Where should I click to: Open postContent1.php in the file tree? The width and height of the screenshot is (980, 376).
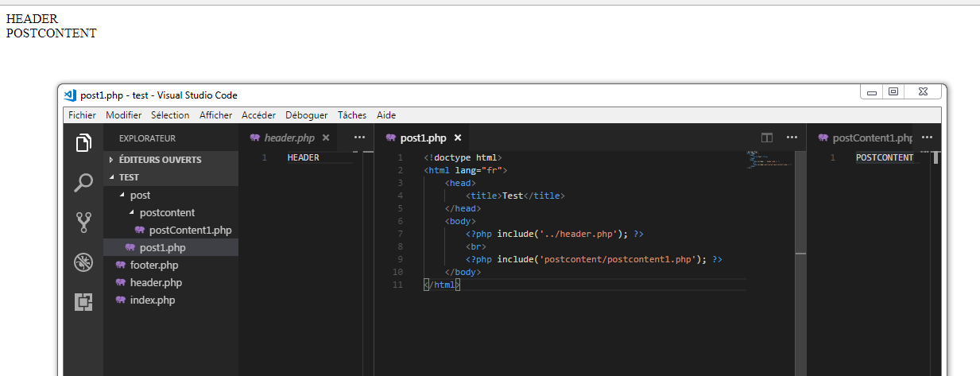click(x=171, y=230)
